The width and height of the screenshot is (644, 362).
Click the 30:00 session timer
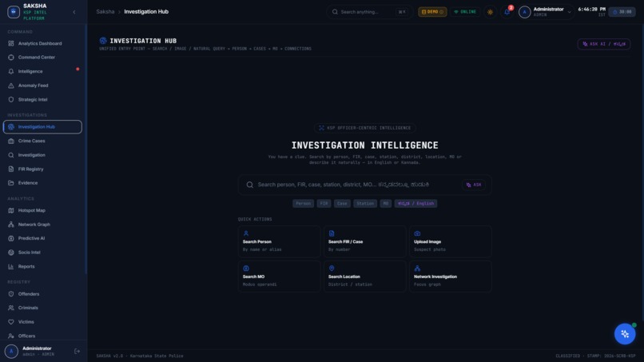click(x=622, y=12)
